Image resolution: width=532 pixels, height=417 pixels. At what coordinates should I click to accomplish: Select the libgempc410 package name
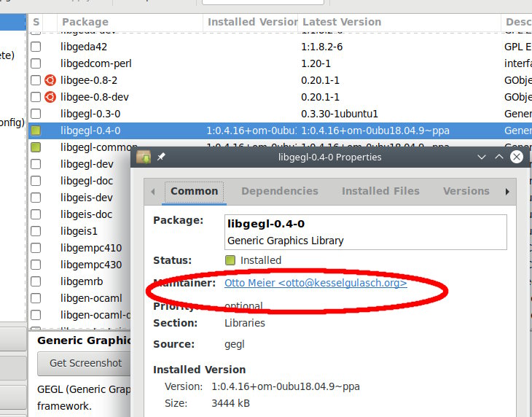pos(91,248)
